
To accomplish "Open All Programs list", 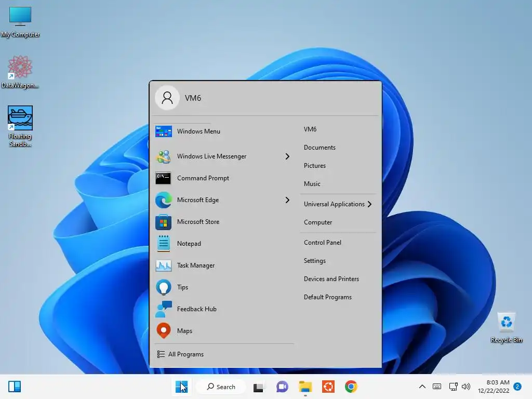I will 180,354.
